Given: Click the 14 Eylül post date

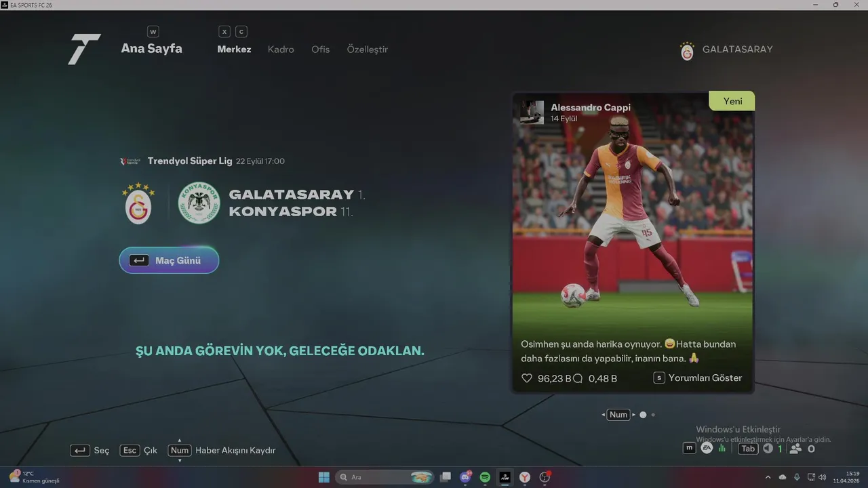Looking at the screenshot, I should click(564, 119).
